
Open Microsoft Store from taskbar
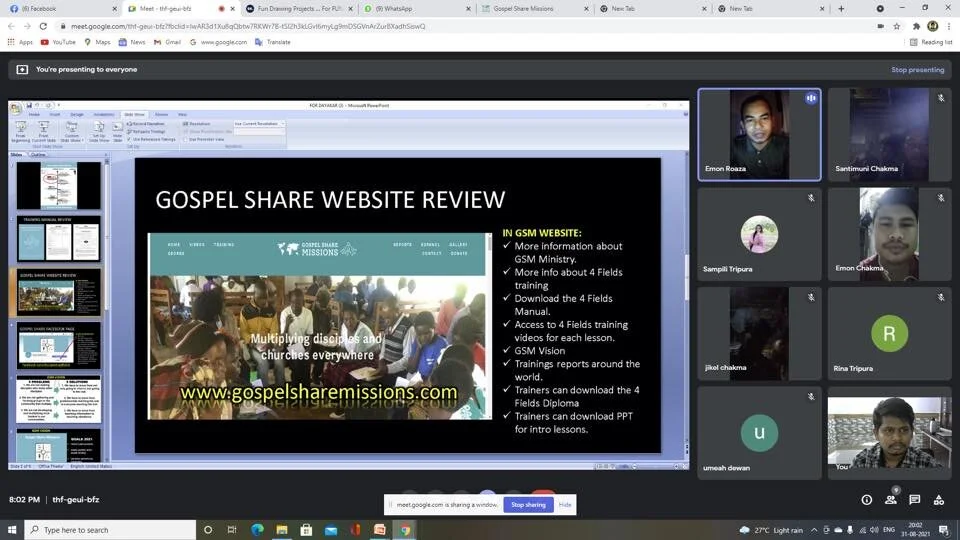click(306, 530)
